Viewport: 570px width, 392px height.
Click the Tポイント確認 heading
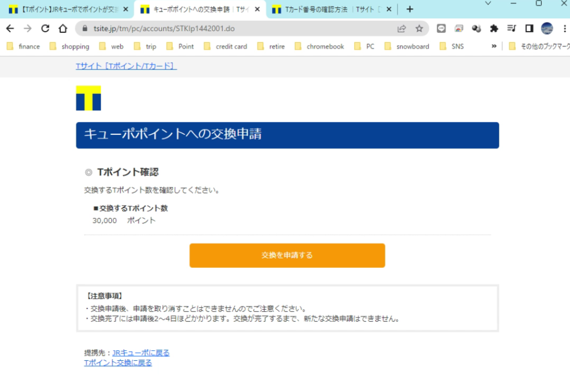(x=127, y=172)
